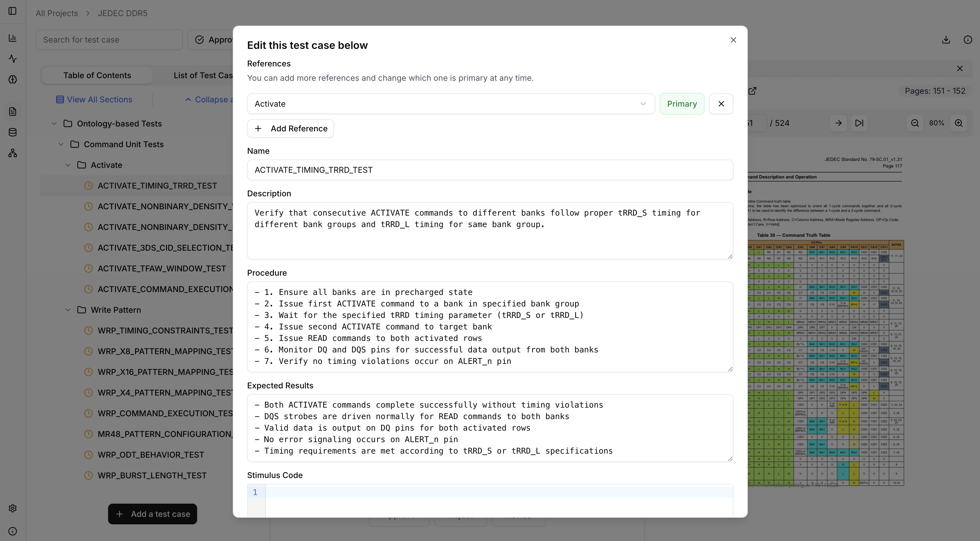Viewport: 980px width, 541px height.
Task: Collapse the Command Unit Tests folder
Action: coord(61,144)
